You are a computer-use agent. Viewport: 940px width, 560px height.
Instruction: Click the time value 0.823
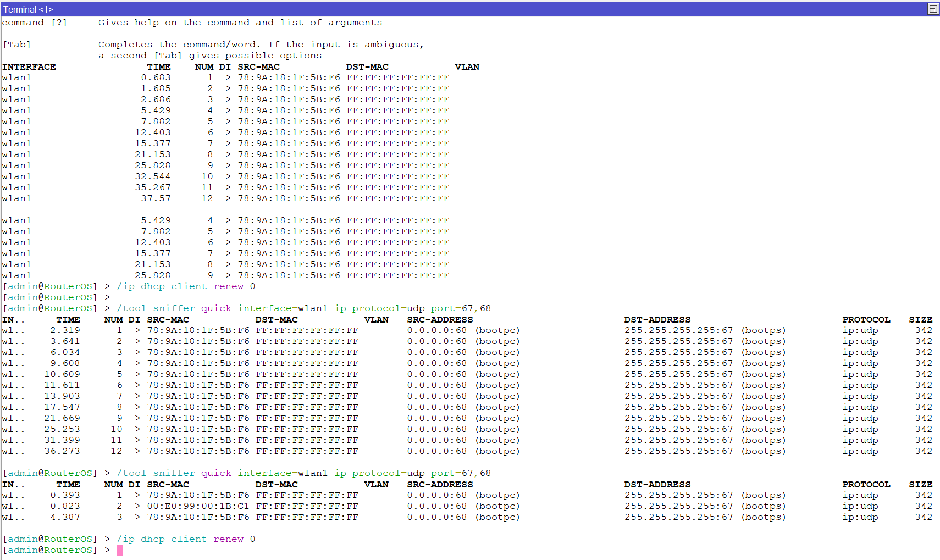pos(65,506)
